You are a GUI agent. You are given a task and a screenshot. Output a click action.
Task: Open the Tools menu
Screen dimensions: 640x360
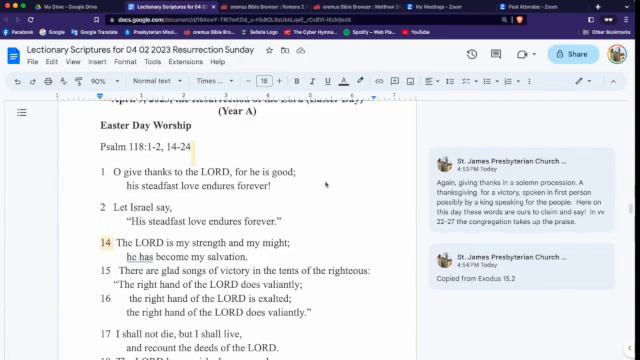coord(152,62)
